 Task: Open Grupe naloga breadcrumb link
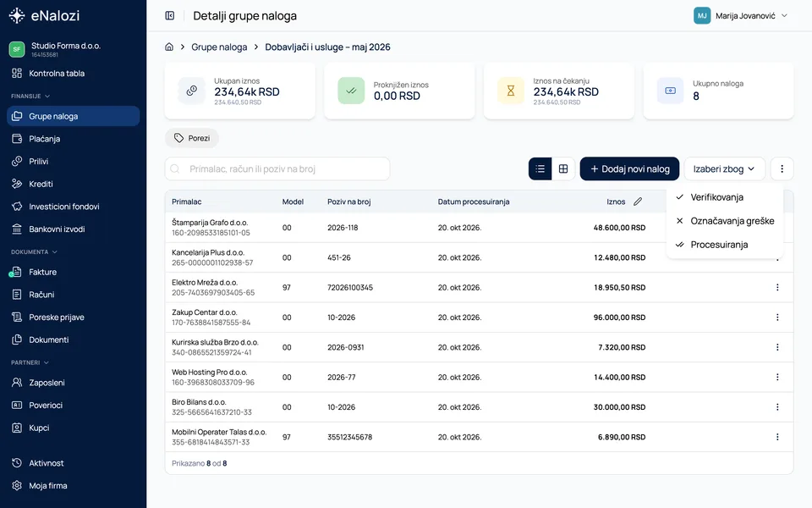[x=219, y=47]
